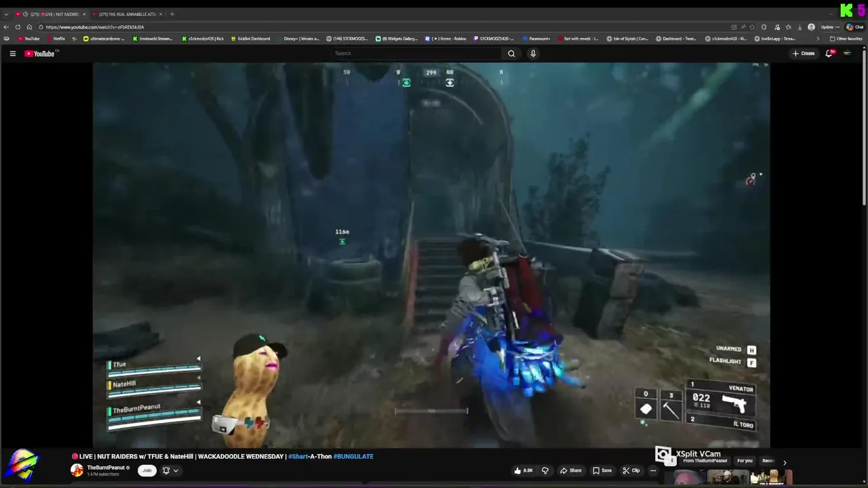Open the s1ckmodzs420 | Kick bookmark
868x488 pixels.
coord(202,39)
